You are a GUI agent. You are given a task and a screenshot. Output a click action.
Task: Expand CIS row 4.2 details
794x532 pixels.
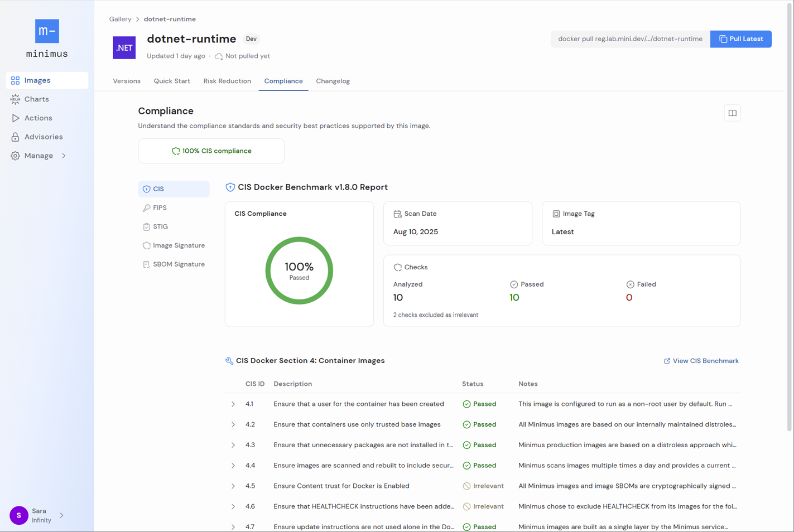pos(233,425)
